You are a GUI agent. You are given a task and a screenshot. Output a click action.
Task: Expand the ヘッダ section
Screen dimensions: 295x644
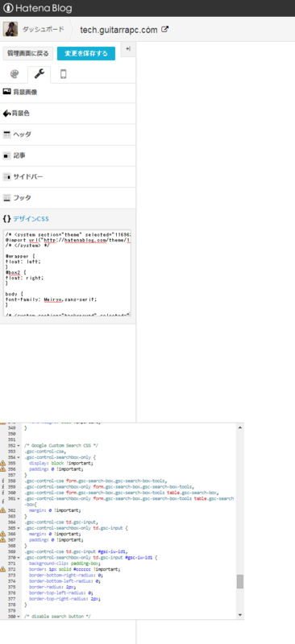(x=68, y=134)
